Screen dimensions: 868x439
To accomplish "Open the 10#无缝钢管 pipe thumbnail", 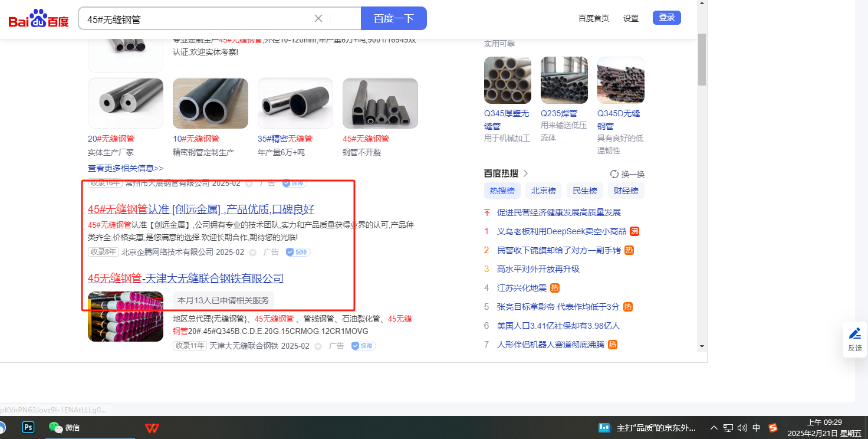I will coord(211,103).
